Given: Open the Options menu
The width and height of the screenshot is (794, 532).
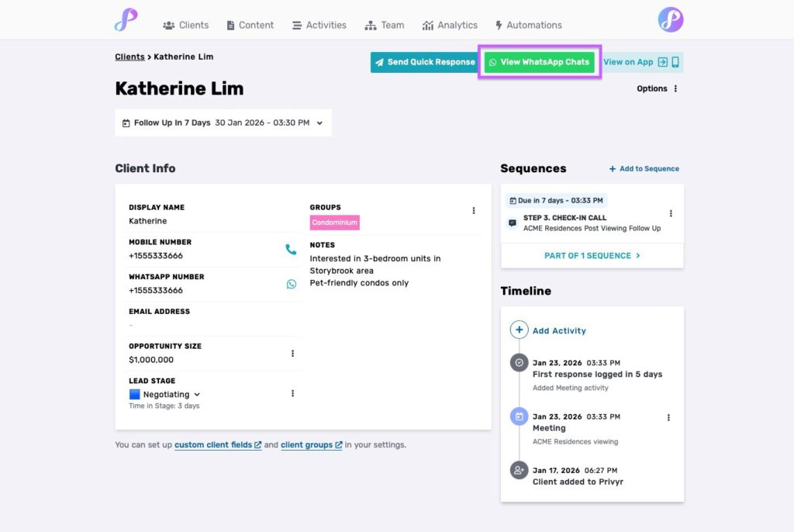Looking at the screenshot, I should click(658, 88).
